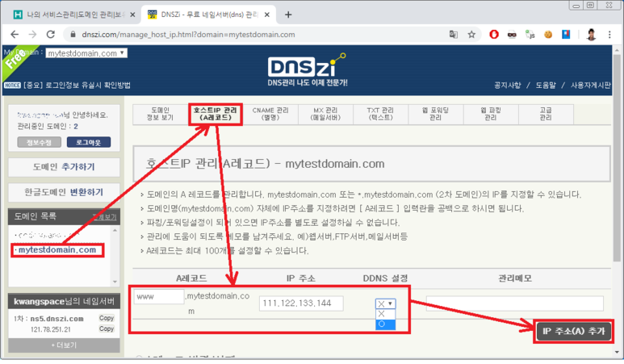Screen dimensions: 624x364
Task: Select the X option in DDNS list
Action: pos(385,314)
